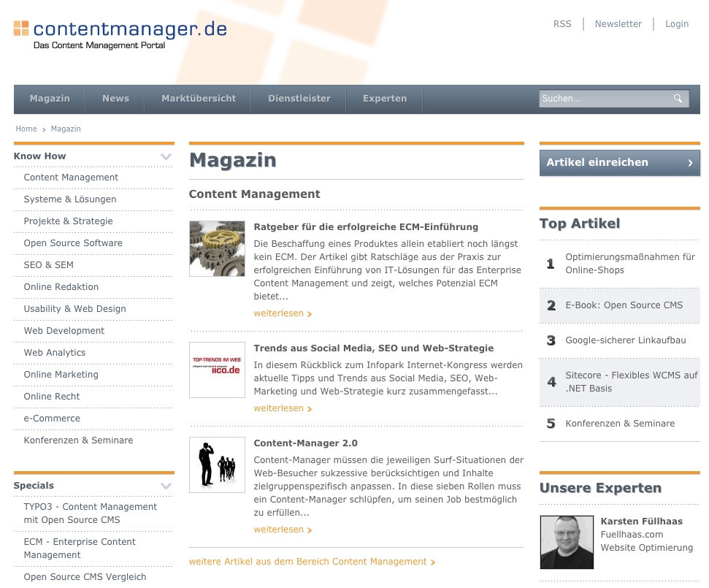Click Karsten Füllhaas expert photo

[x=567, y=542]
